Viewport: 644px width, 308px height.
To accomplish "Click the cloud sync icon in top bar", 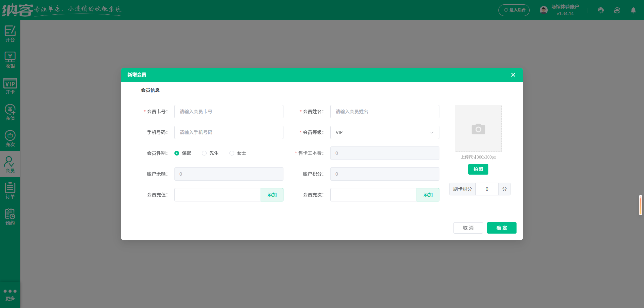I will [617, 10].
